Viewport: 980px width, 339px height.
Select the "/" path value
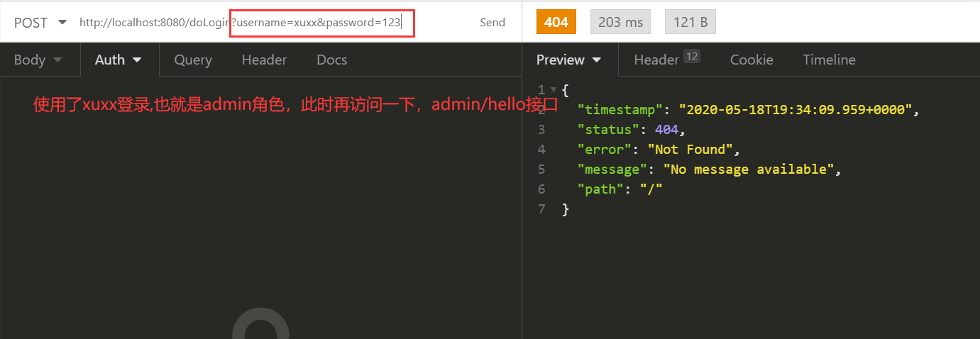(x=651, y=189)
